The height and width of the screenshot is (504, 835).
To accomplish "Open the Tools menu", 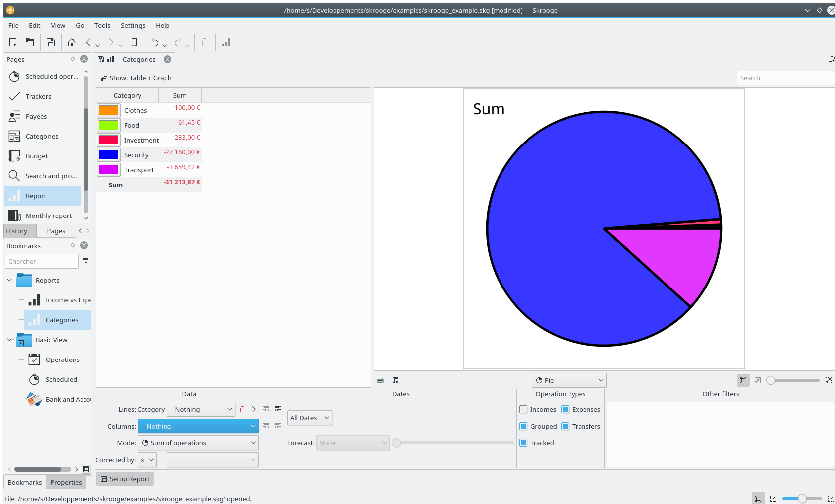I will click(x=102, y=26).
